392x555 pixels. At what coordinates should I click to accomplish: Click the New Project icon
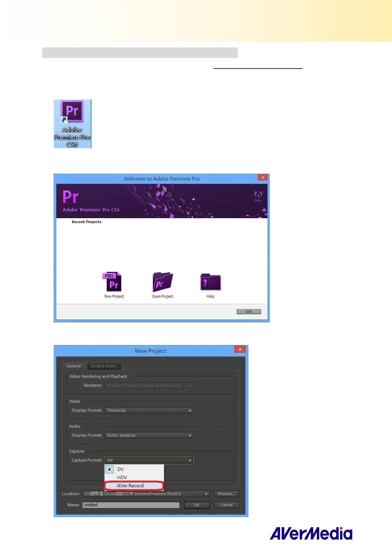[113, 282]
